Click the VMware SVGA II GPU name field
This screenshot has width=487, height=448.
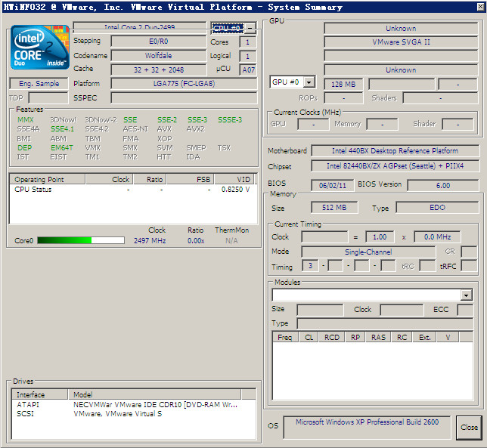pyautogui.click(x=401, y=42)
